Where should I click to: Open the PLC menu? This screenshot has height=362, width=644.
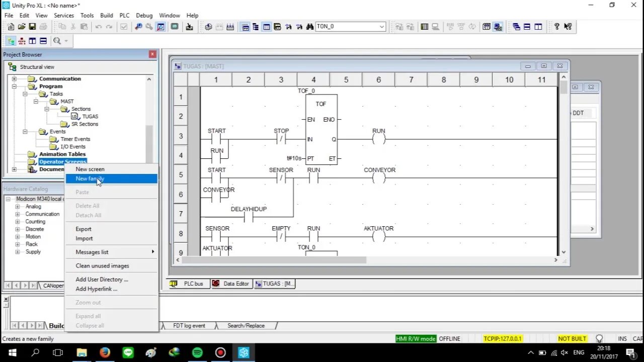point(124,16)
